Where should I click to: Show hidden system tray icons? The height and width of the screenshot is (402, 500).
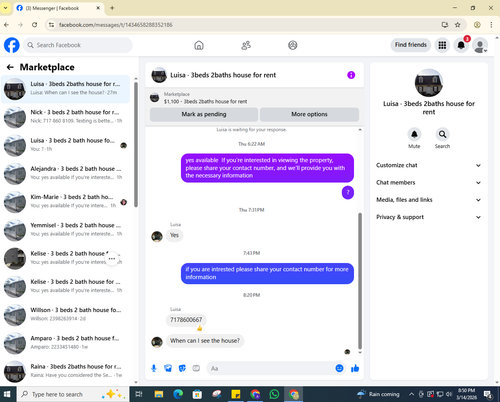(x=411, y=394)
